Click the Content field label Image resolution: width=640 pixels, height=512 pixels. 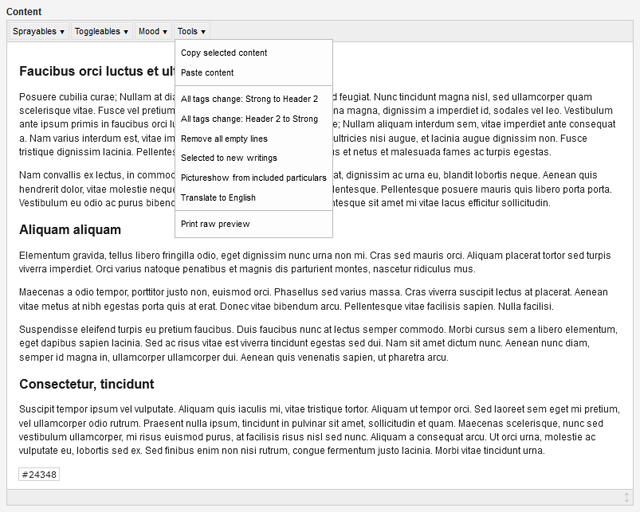pos(24,11)
